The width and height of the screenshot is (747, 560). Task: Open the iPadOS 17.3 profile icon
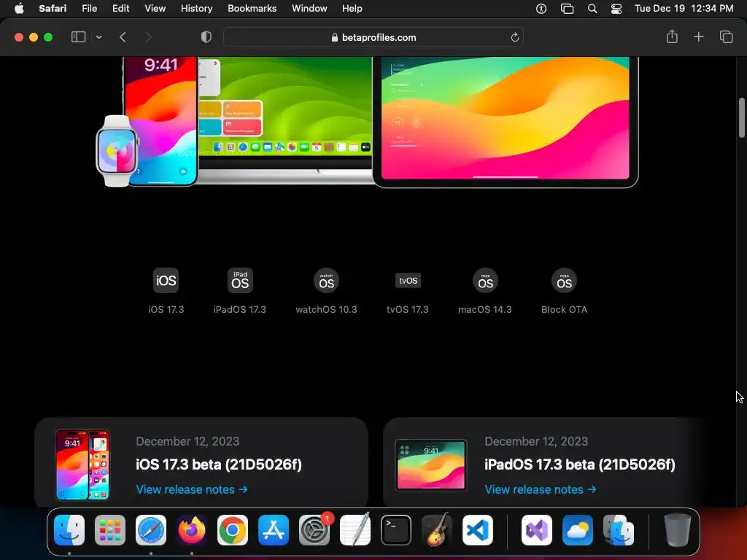click(x=239, y=281)
